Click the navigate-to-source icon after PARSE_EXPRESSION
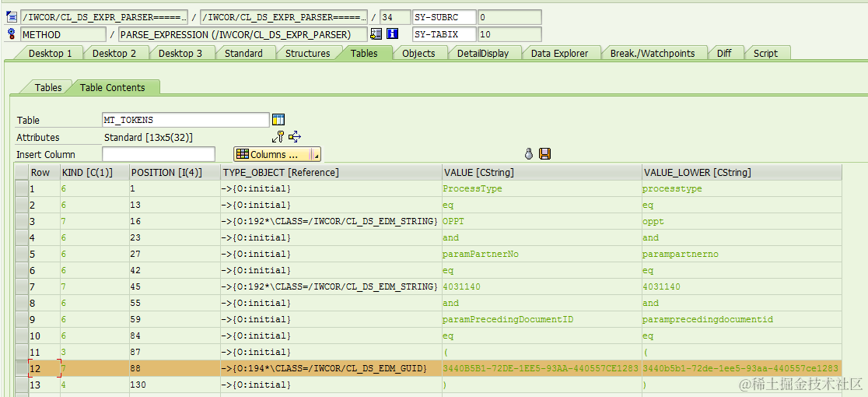This screenshot has width=868, height=397. coord(376,34)
